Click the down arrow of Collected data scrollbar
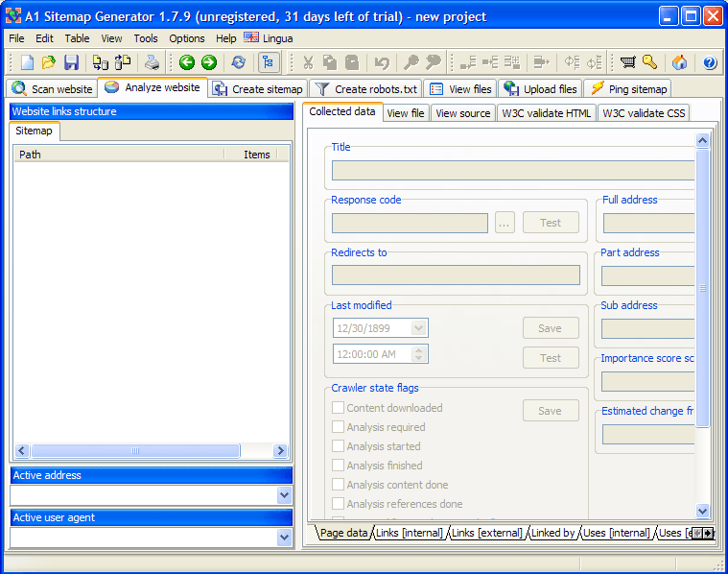 [x=702, y=511]
